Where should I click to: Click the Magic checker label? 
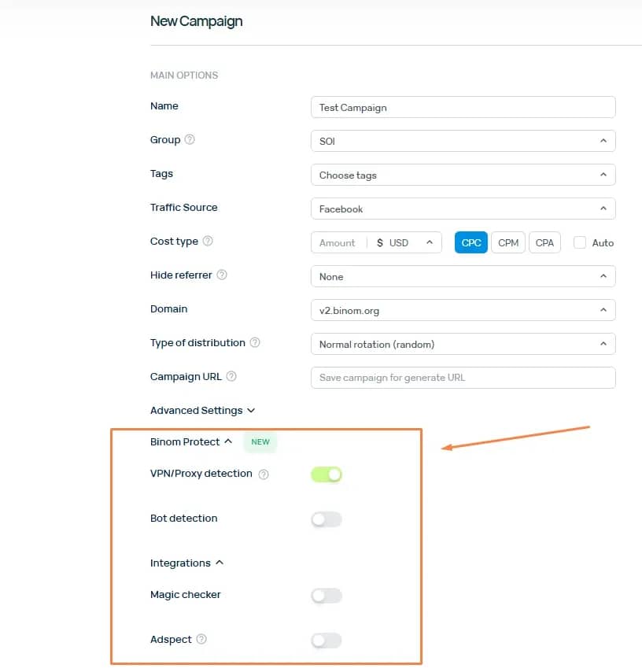(186, 594)
